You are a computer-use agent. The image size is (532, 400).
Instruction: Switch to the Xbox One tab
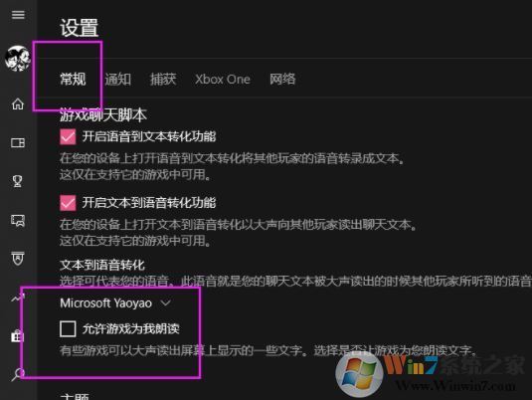coord(223,80)
